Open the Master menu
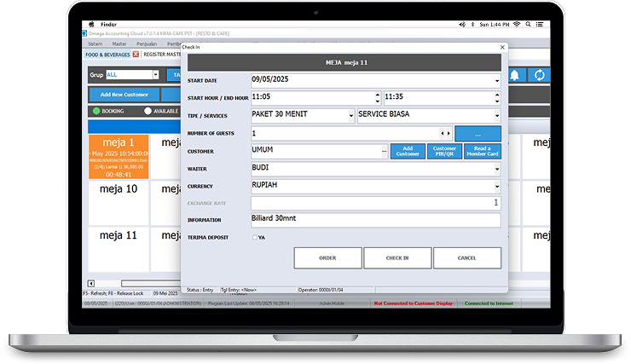631x364 pixels. click(119, 43)
